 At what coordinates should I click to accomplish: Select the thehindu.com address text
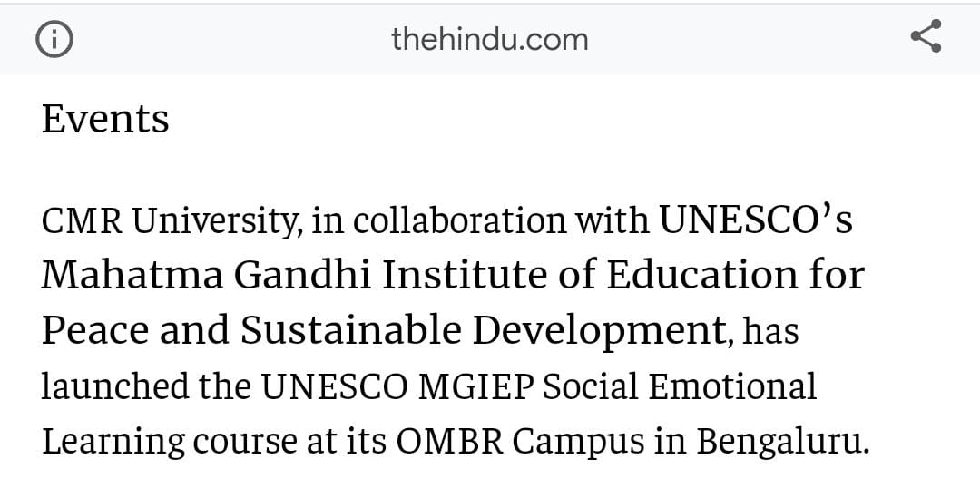point(489,39)
